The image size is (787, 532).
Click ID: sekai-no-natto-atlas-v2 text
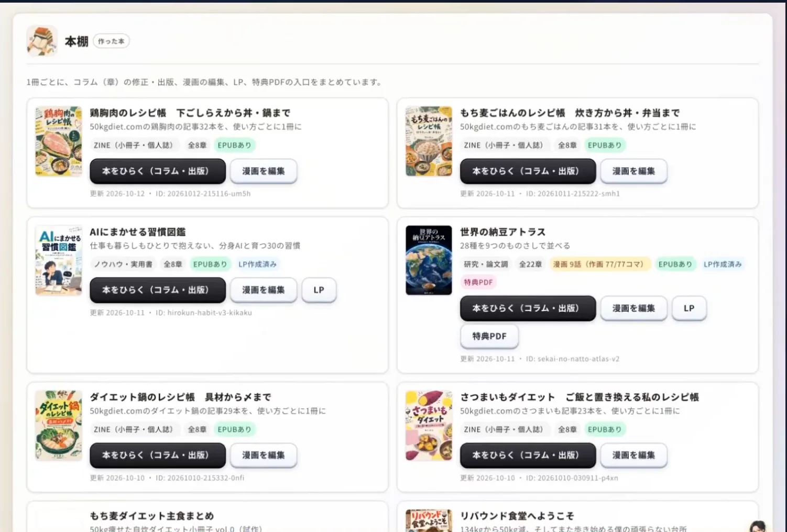[573, 359]
